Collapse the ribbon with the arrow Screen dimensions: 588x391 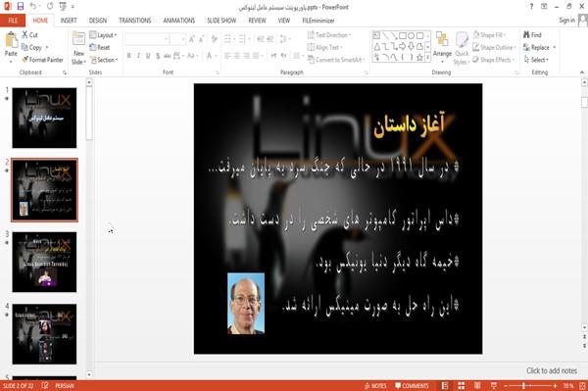[582, 73]
